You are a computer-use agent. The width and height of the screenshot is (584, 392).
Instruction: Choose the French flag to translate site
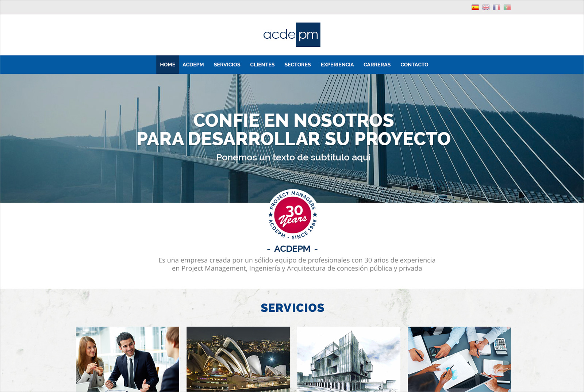[x=496, y=7]
